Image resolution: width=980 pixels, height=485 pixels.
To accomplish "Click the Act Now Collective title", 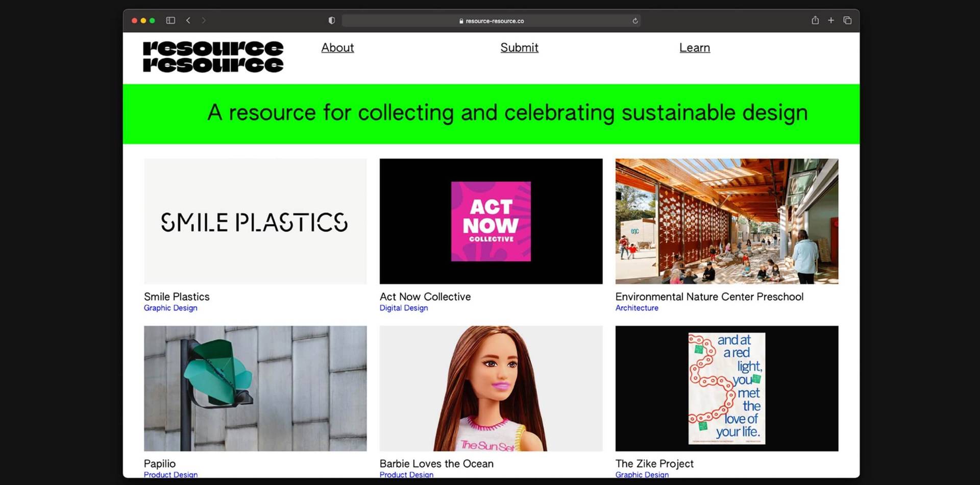I will 425,297.
